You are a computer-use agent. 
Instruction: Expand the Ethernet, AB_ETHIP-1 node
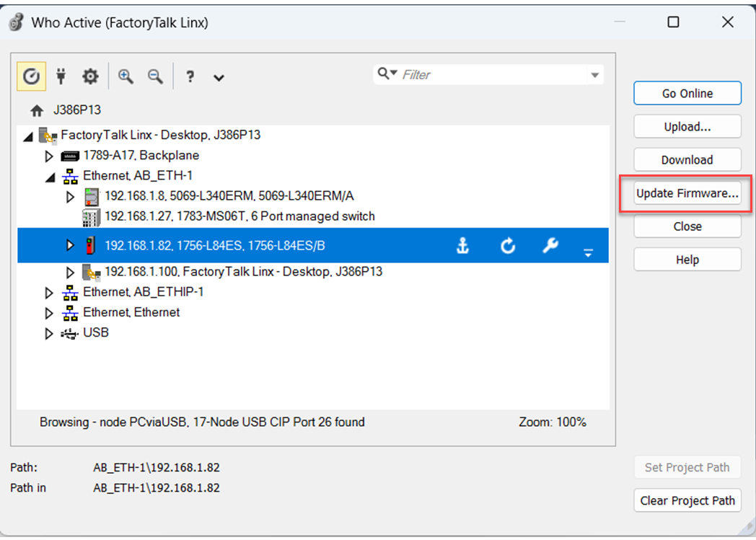pyautogui.click(x=49, y=293)
